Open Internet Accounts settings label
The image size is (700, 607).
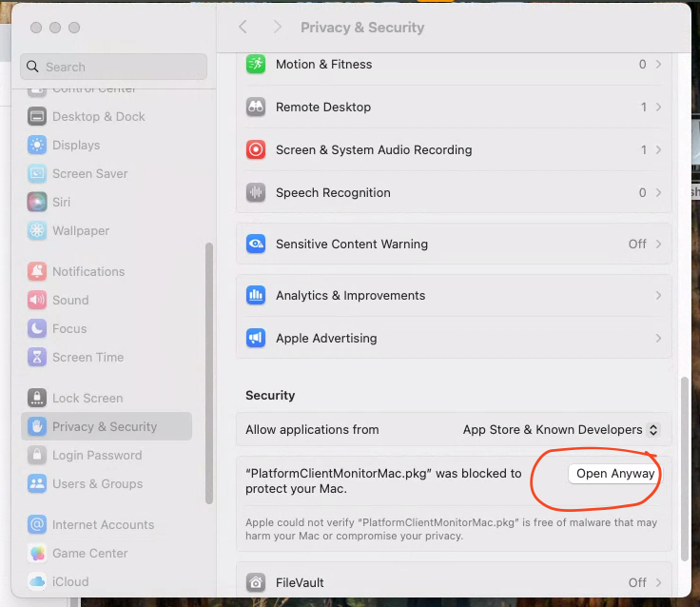click(103, 524)
